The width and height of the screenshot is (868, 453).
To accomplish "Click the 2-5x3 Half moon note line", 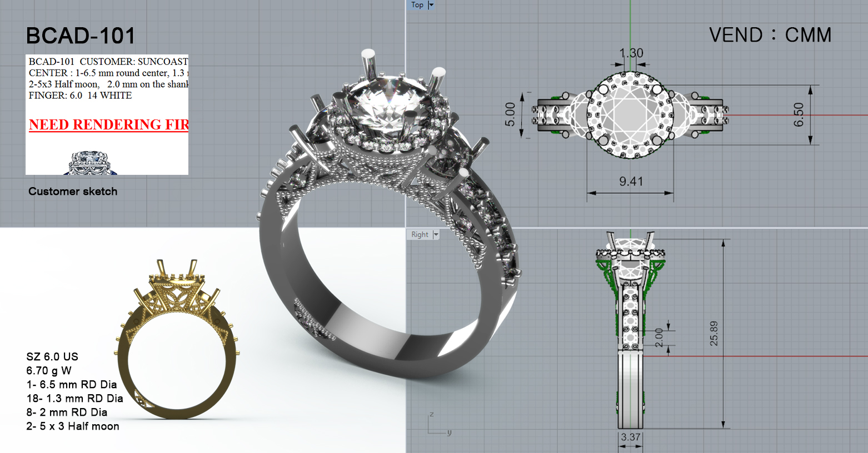I will pyautogui.click(x=108, y=84).
